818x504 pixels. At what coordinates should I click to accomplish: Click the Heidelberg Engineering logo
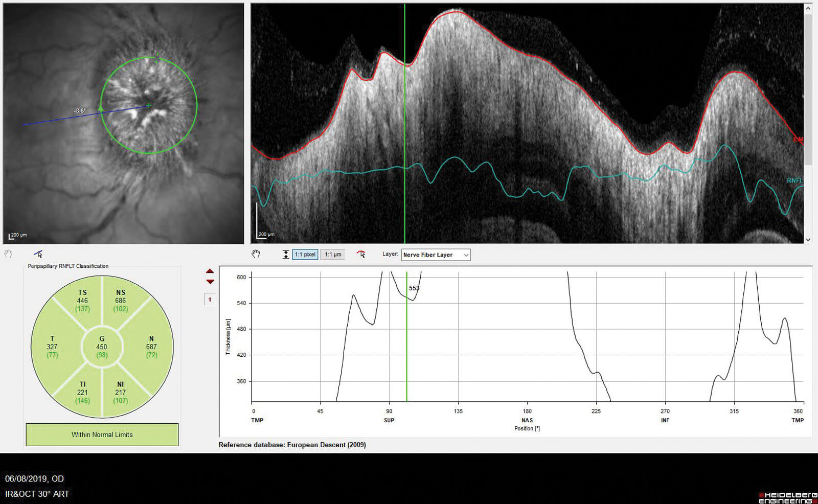point(787,497)
